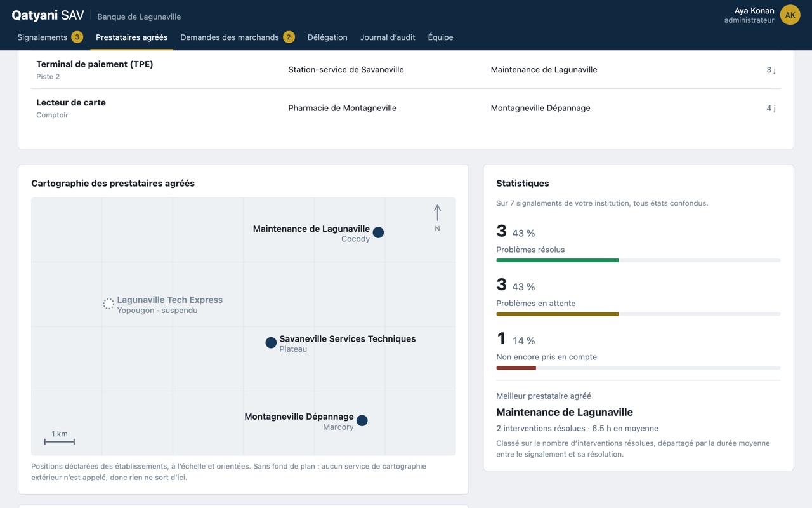Open the Terminal de paiement (TPE) row
Viewport: 812px width, 508px height.
click(406, 70)
